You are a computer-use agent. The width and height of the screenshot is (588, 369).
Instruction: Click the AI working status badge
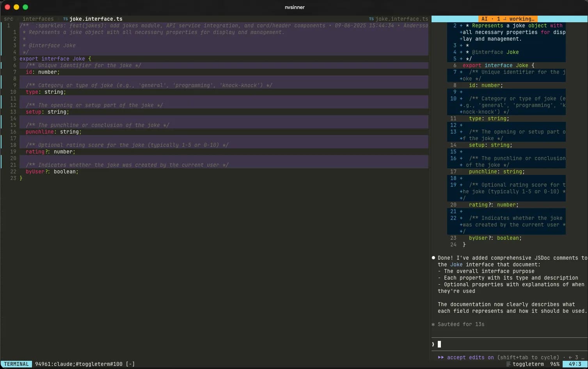tap(508, 19)
